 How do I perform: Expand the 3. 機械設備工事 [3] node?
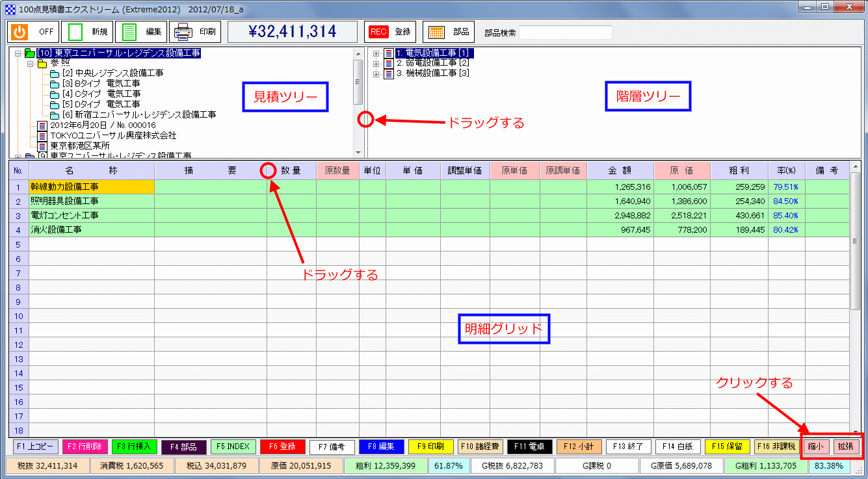375,73
